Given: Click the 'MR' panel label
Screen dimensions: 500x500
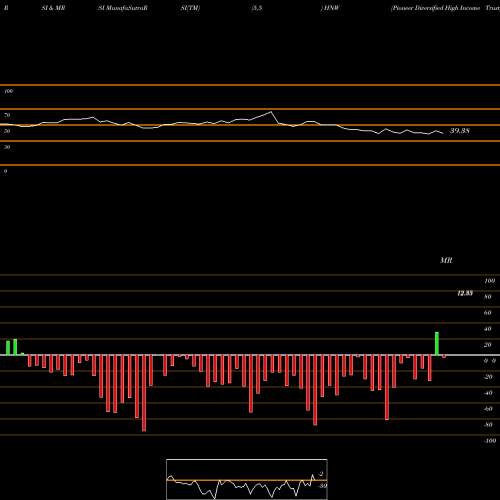Looking at the screenshot, I should click(446, 260).
